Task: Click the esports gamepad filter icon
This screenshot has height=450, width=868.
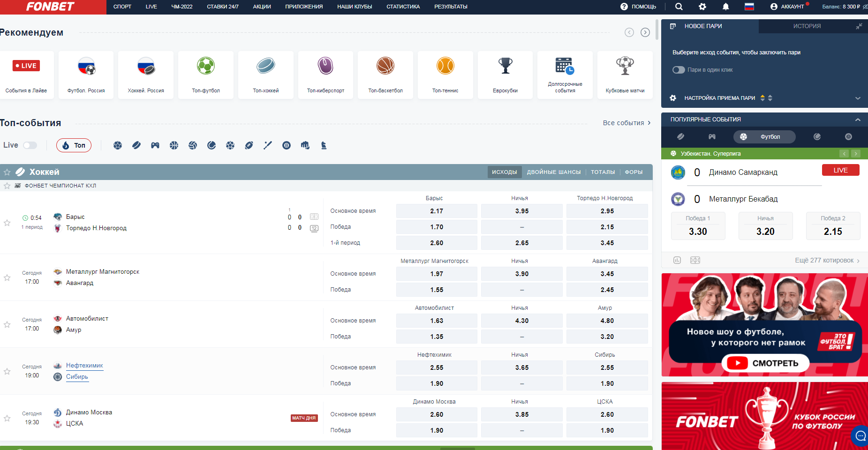Action: (155, 145)
